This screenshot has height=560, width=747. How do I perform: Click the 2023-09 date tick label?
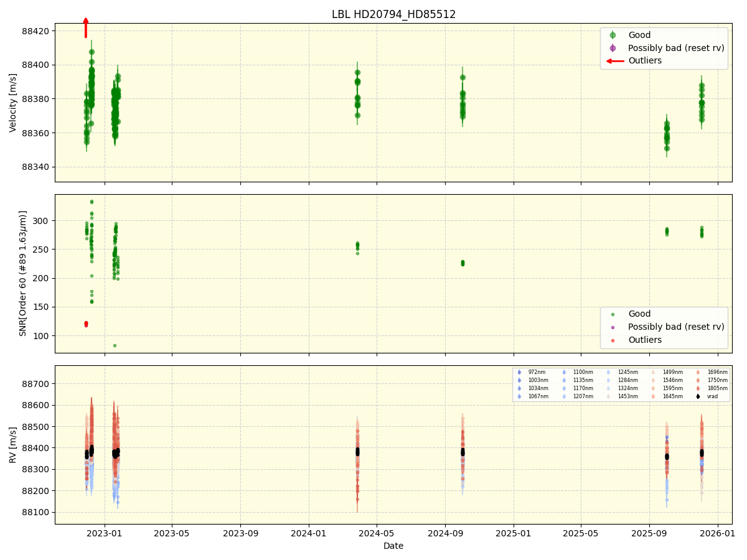click(x=241, y=533)
